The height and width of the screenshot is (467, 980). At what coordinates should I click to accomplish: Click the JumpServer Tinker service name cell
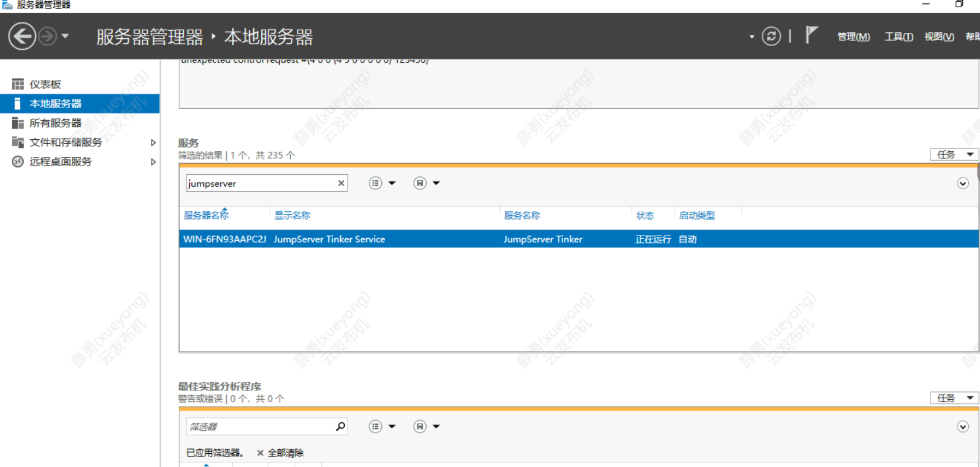coord(543,239)
